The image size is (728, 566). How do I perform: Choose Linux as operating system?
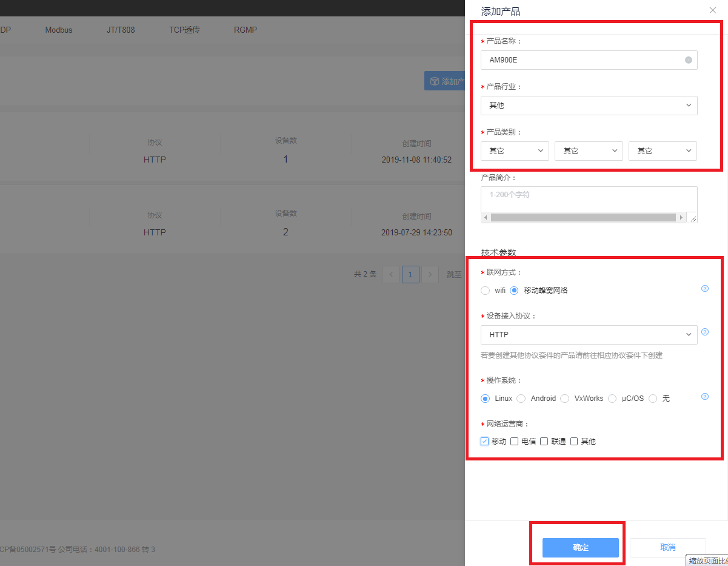pos(485,399)
